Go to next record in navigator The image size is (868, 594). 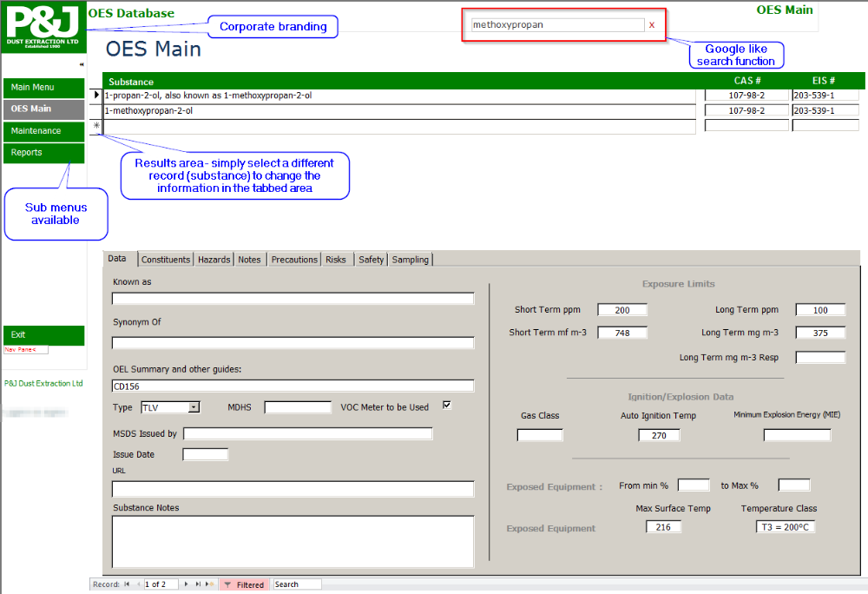tap(186, 584)
